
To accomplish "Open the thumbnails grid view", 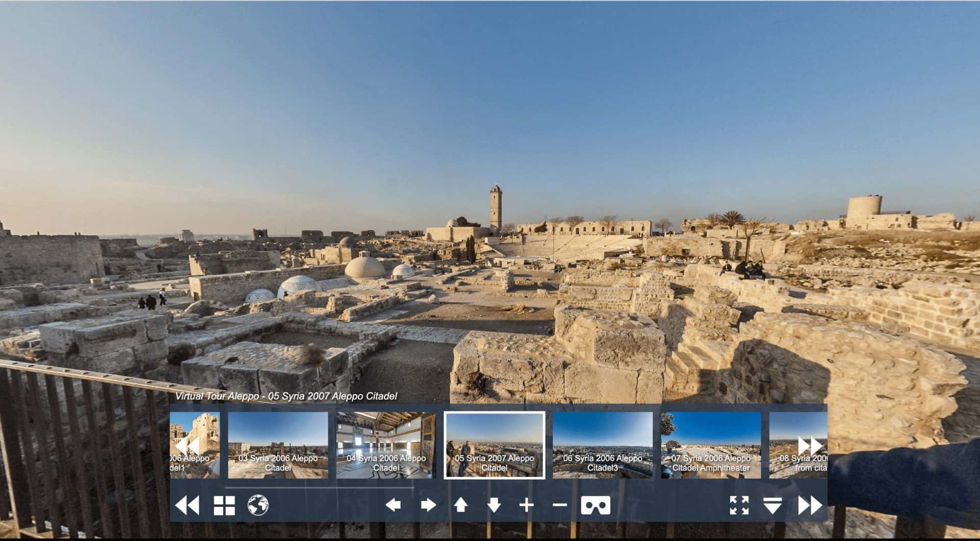I will tap(224, 506).
